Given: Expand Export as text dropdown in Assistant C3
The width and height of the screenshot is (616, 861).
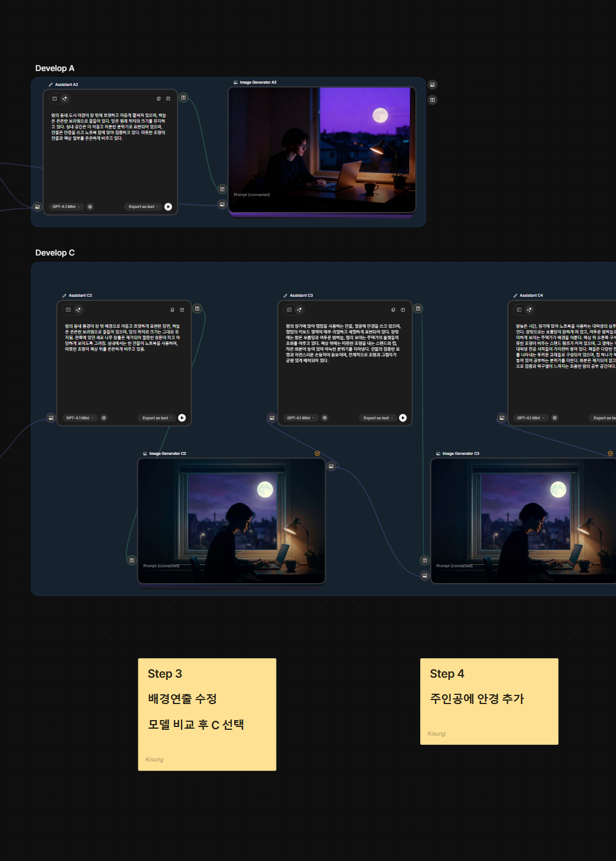Looking at the screenshot, I should [x=378, y=418].
